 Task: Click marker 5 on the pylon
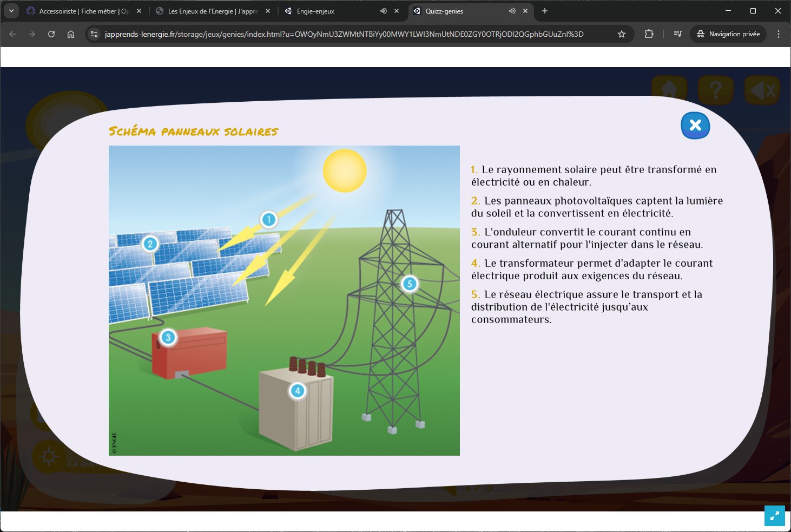410,284
